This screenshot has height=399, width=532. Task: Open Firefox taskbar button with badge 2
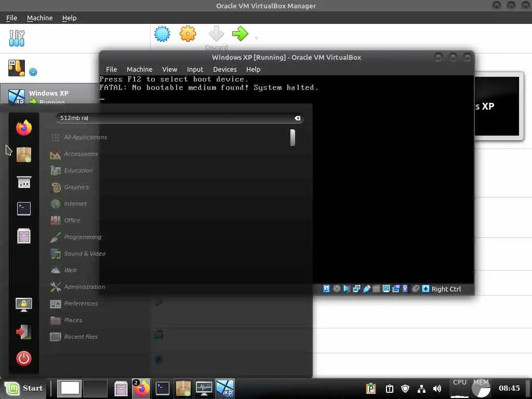click(141, 388)
